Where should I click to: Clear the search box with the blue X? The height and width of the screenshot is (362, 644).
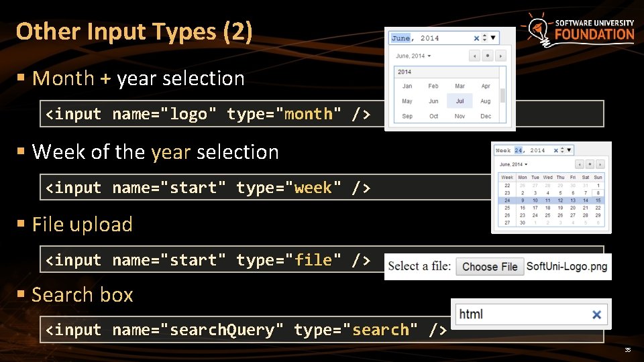pyautogui.click(x=596, y=315)
